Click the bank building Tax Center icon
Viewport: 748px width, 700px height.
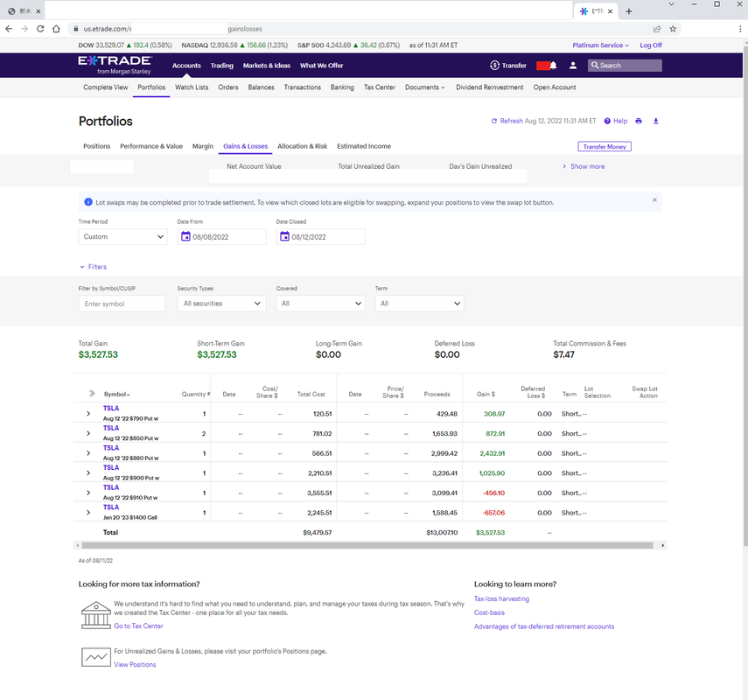tap(96, 614)
